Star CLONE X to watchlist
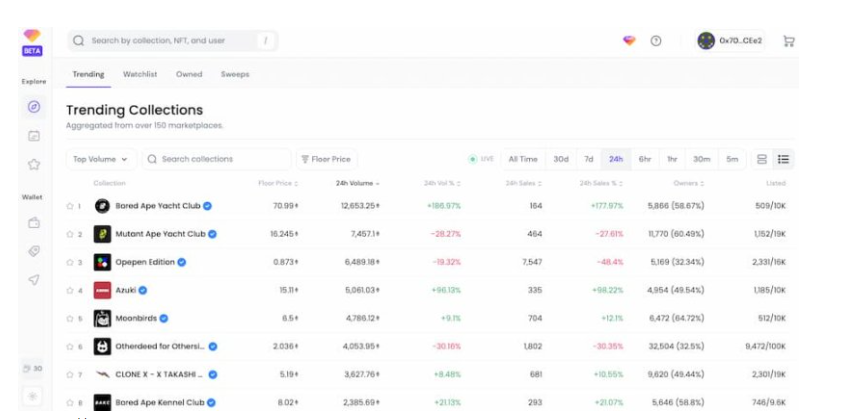Image resolution: width=850 pixels, height=419 pixels. (69, 375)
